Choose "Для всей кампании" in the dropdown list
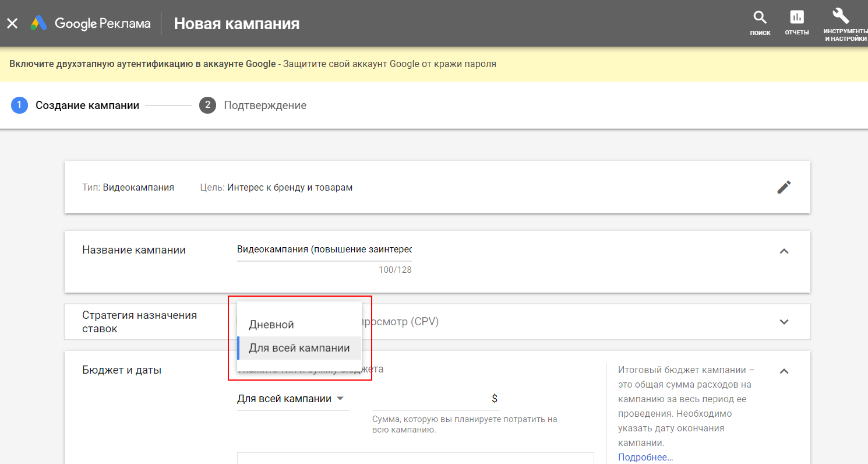Viewport: 868px width, 464px height. click(299, 348)
